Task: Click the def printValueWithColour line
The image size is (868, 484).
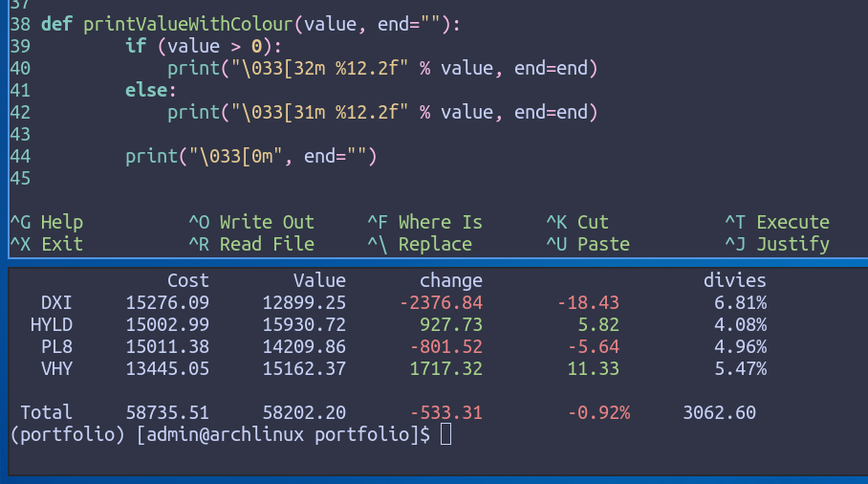Action: coord(250,24)
